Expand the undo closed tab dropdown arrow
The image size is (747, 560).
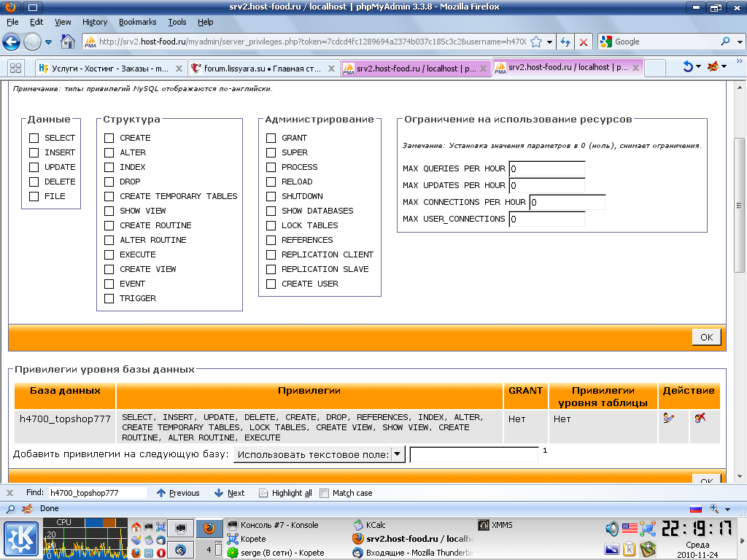[698, 66]
